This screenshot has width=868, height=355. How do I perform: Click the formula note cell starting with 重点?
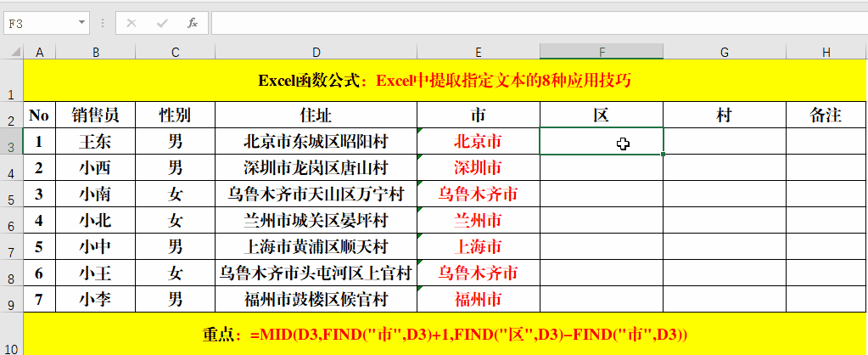(445, 335)
